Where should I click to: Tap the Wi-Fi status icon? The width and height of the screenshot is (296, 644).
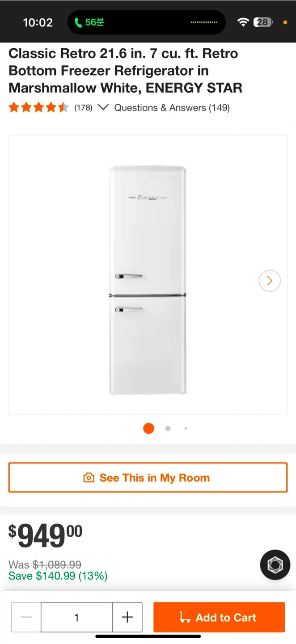(x=243, y=22)
